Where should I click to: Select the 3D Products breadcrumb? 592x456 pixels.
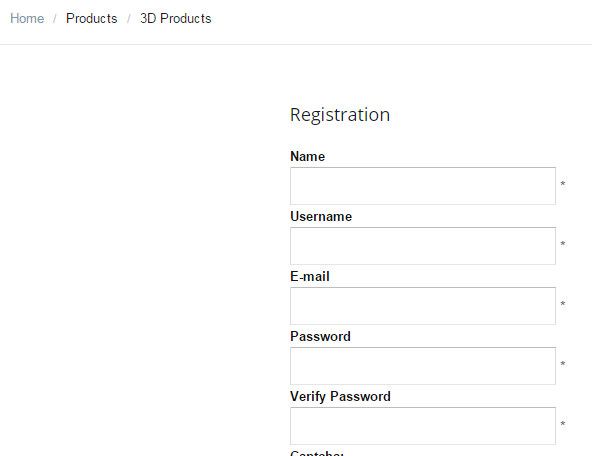[176, 18]
